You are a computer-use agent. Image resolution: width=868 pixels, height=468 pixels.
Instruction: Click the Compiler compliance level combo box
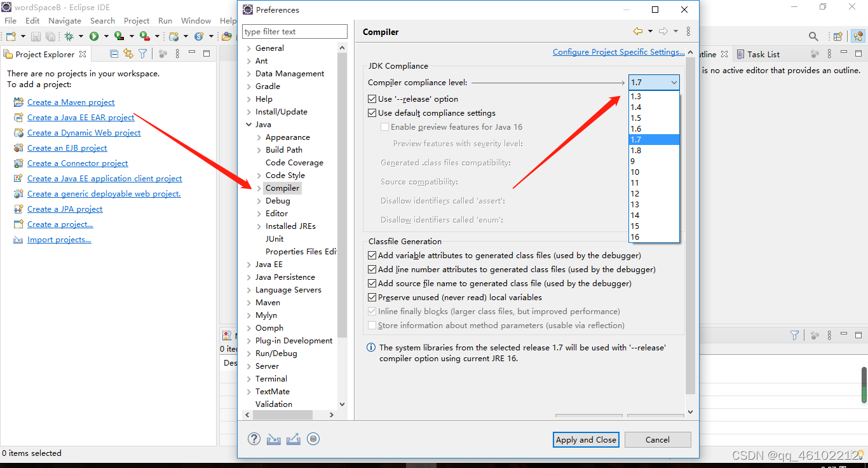[654, 82]
